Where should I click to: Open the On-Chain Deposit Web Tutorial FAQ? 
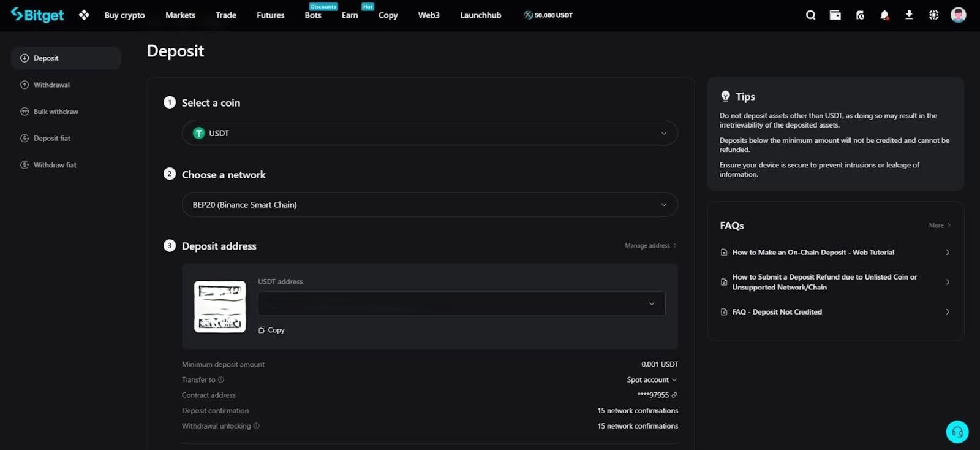835,253
